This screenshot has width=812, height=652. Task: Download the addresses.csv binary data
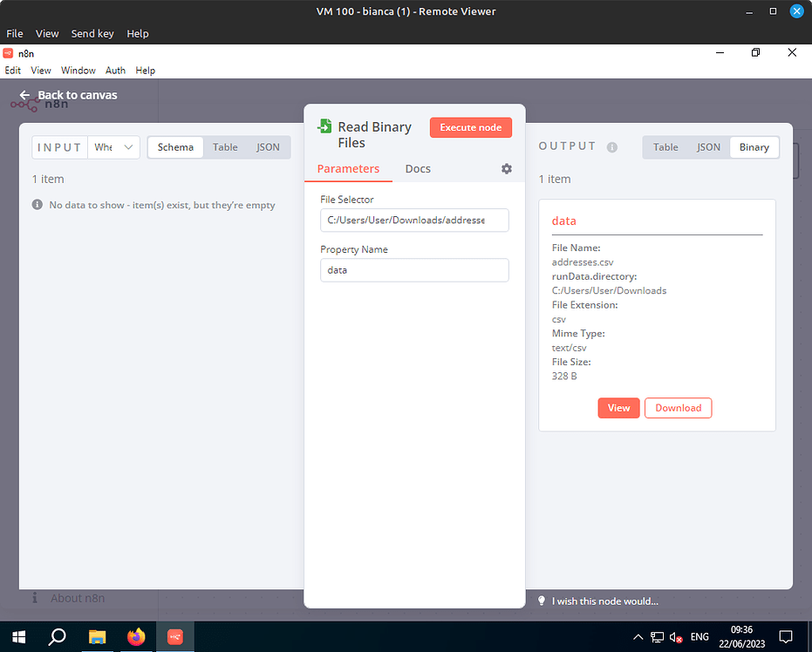678,407
